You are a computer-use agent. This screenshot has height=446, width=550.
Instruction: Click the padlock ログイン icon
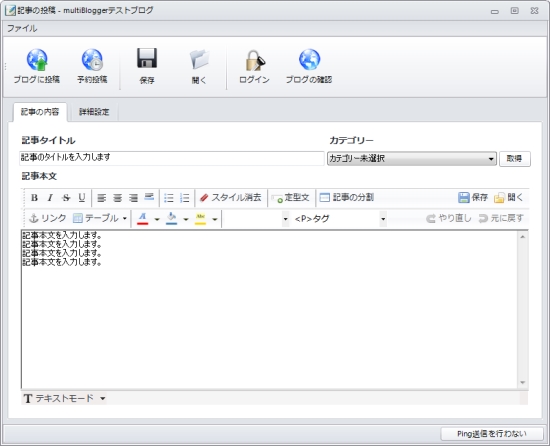pos(255,60)
